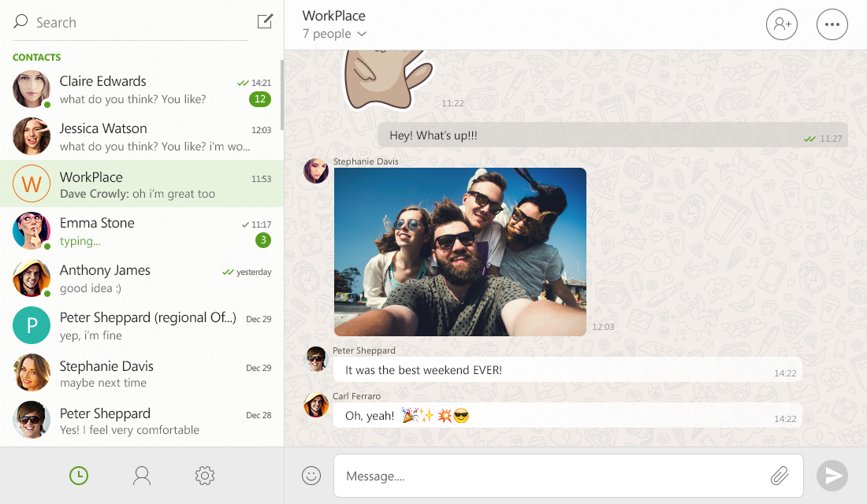867x504 pixels.
Task: Click the 14:21 timestamp on Claire Edwards
Action: pos(261,83)
